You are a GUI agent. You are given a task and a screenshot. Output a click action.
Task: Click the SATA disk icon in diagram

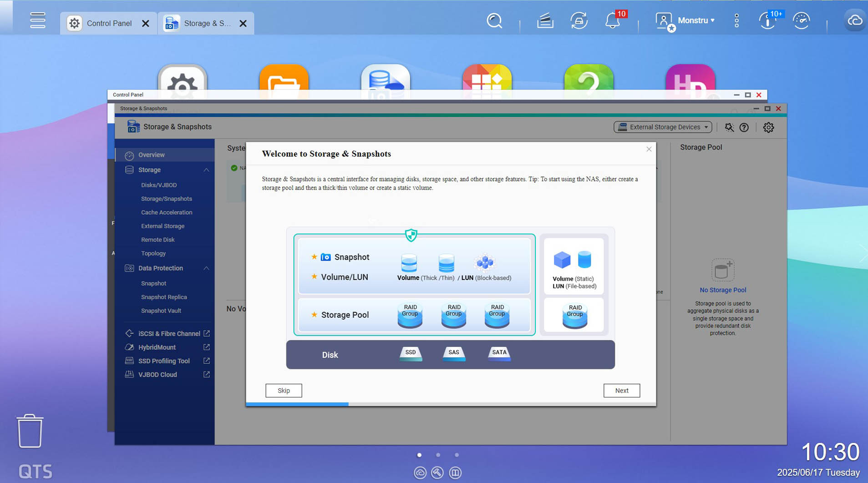pos(499,354)
